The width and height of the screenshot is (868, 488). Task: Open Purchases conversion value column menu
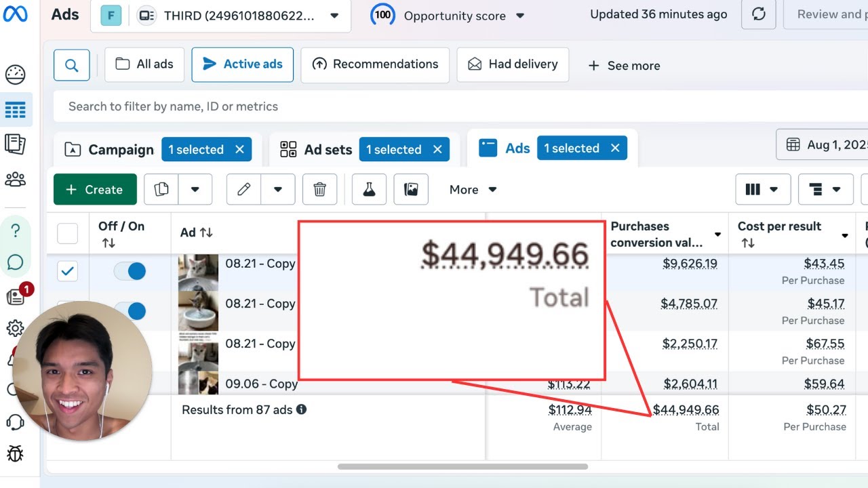coord(717,235)
